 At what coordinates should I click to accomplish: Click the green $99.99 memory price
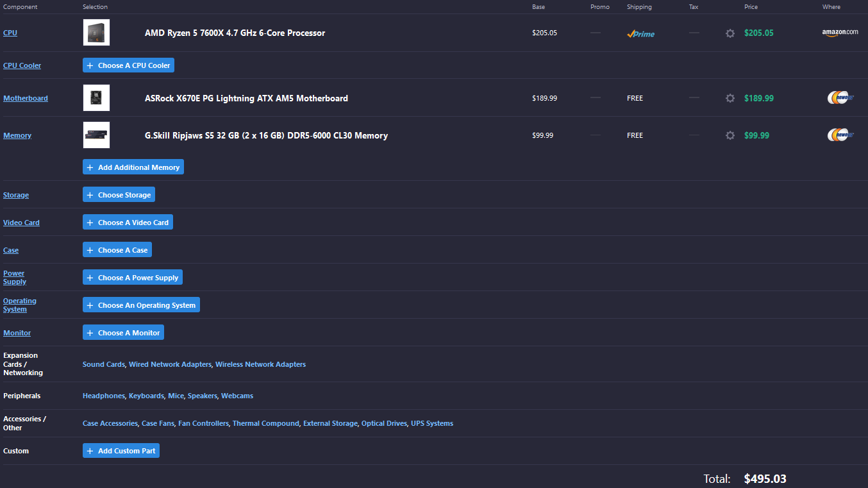click(756, 135)
